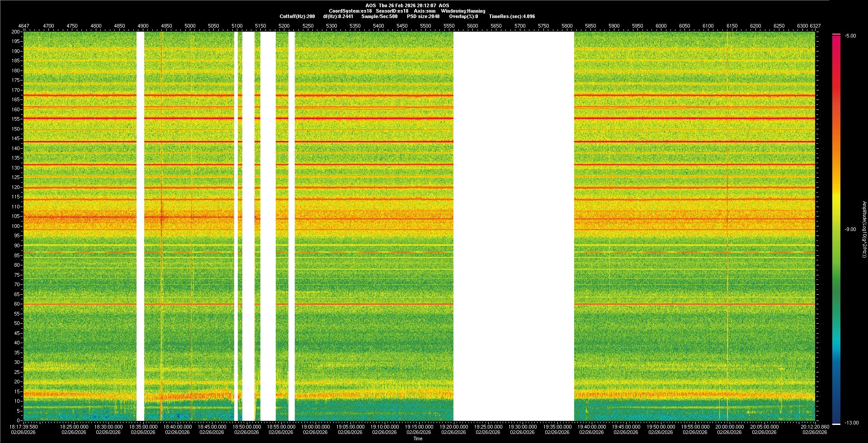This screenshot has width=868, height=443.
Task: Click the Amplitude axis title beside color bar
Action: point(863,229)
